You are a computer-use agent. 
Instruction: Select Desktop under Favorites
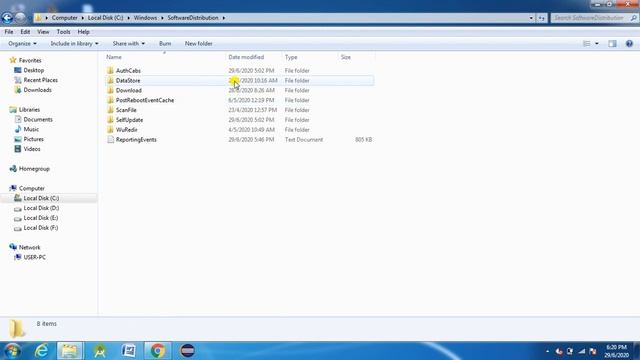(33, 70)
